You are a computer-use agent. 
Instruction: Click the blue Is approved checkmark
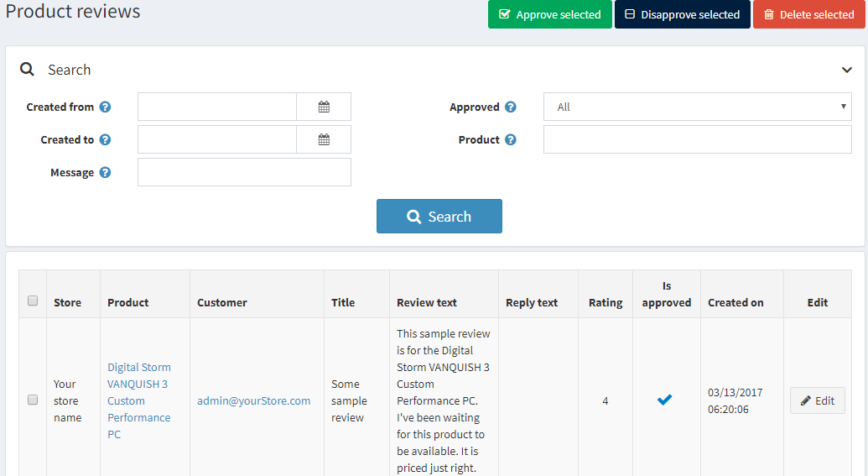click(664, 400)
